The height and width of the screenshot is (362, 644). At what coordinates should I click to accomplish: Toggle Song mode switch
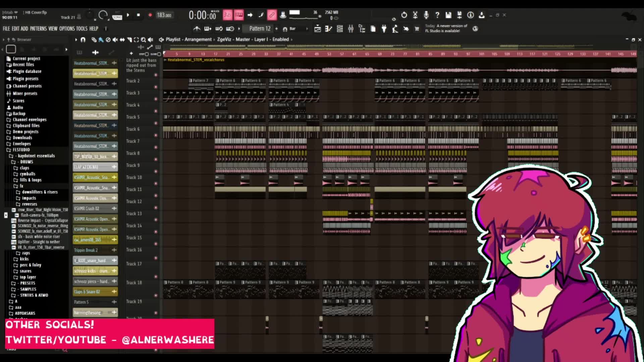point(117,16)
